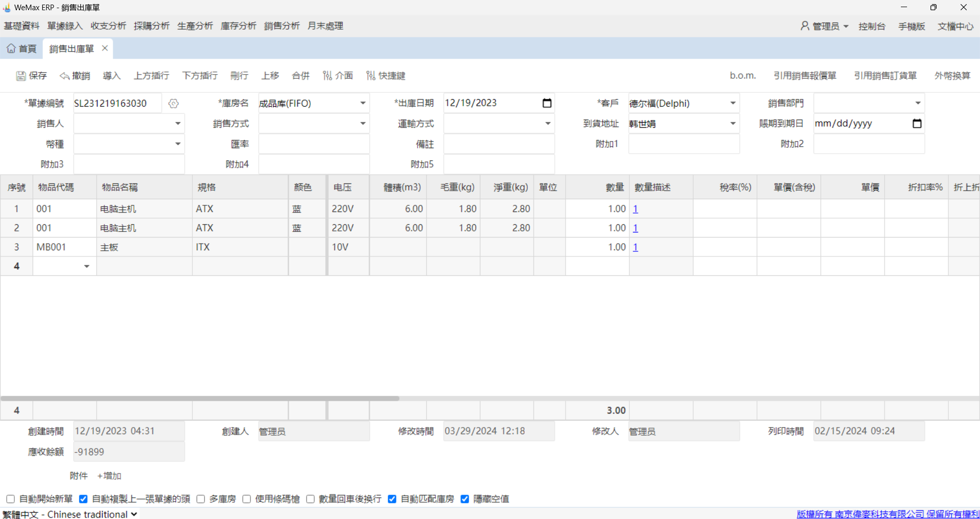
Task: Open the calendar picker for 賬期到期日
Action: 917,124
